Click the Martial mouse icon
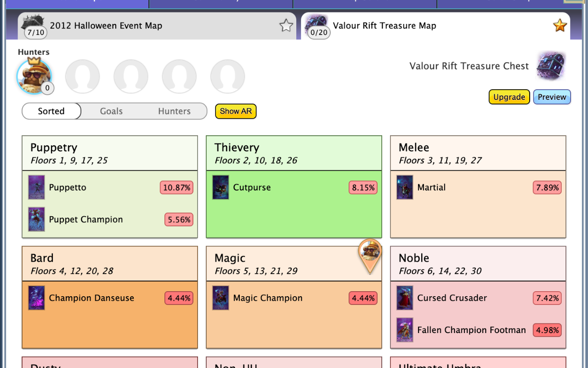Screen dimensions: 588x368 405,187
